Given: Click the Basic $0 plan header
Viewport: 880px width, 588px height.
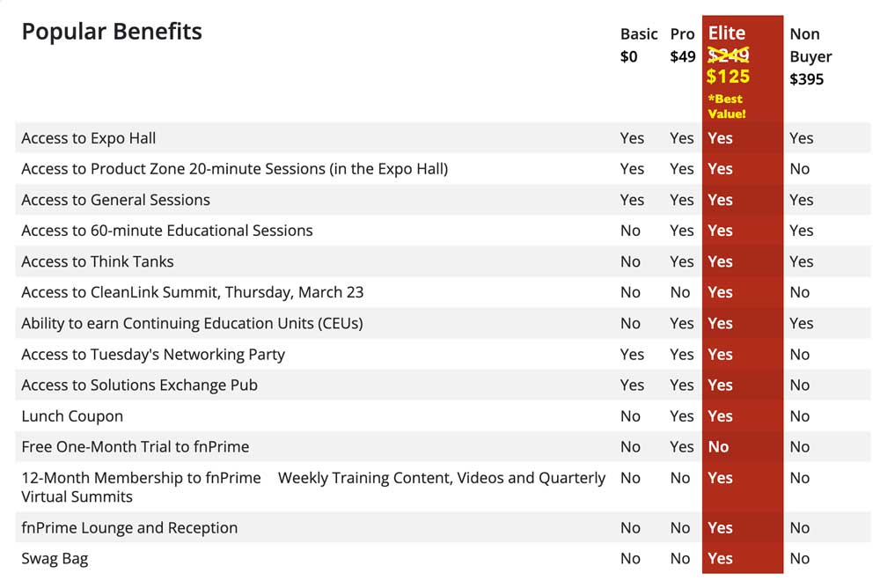Looking at the screenshot, I should [x=639, y=46].
